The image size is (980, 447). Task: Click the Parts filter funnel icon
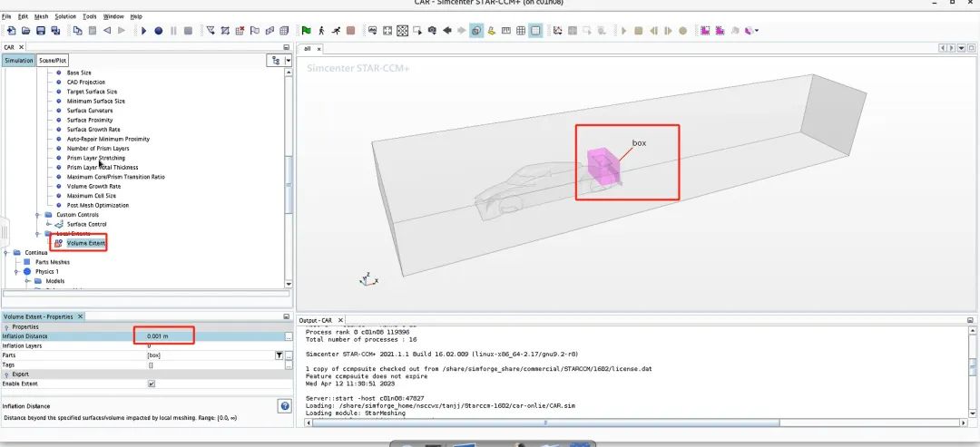coord(279,355)
